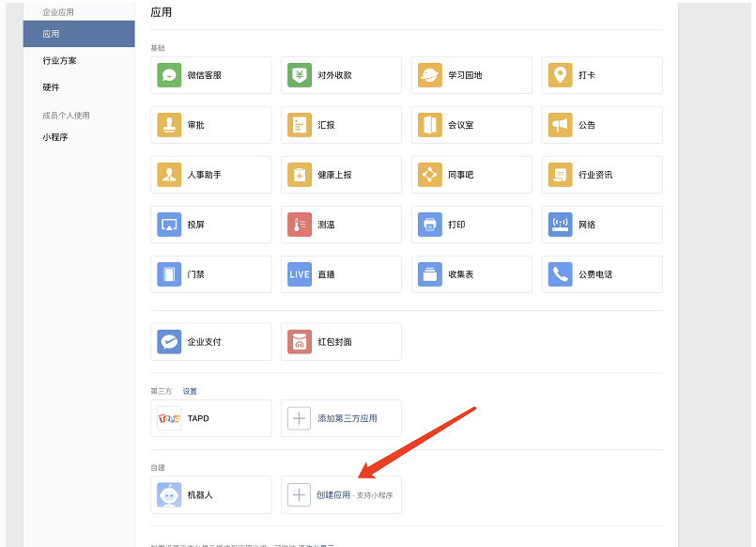The width and height of the screenshot is (756, 547).
Task: Click 创建应用 plus button
Action: click(299, 495)
